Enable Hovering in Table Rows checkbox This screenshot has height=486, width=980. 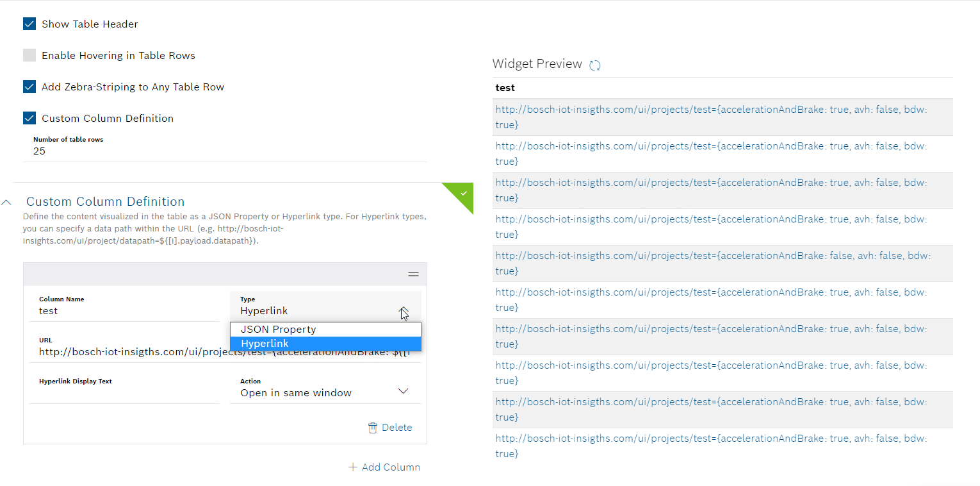[29, 56]
